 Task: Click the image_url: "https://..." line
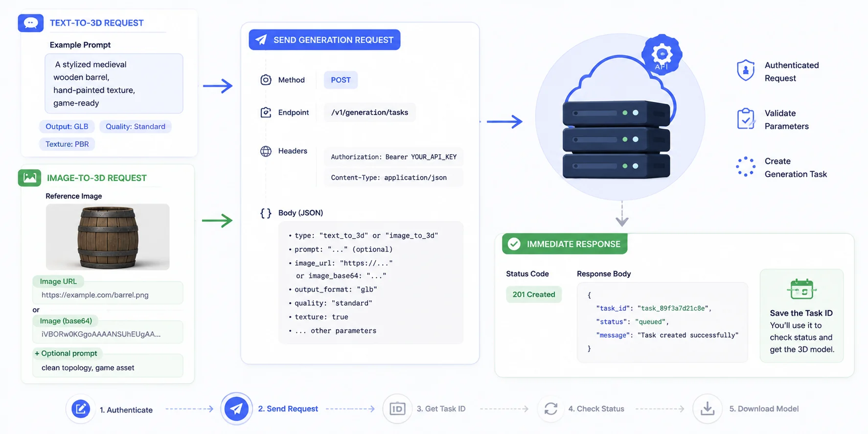click(x=341, y=263)
